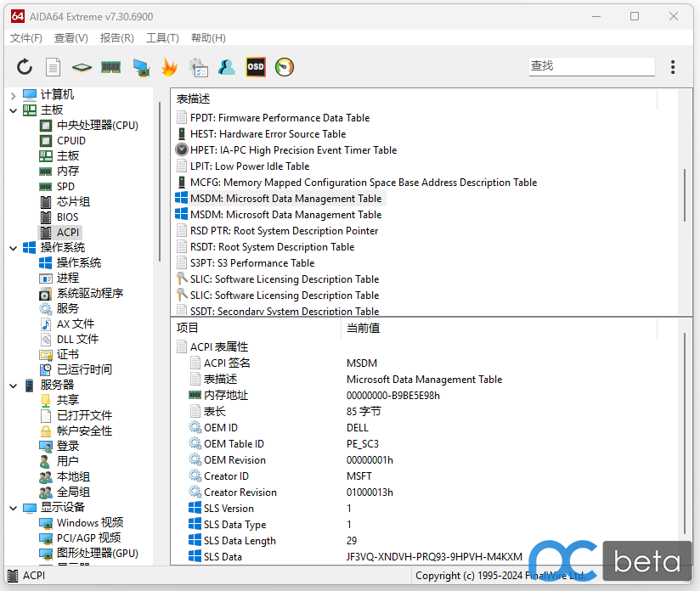The image size is (700, 591).
Task: Select the RSD PTR Root System Description Pointer row
Action: [x=277, y=231]
